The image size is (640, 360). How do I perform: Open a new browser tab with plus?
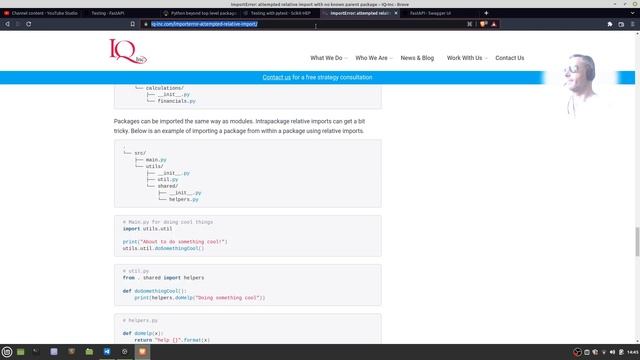(x=486, y=13)
